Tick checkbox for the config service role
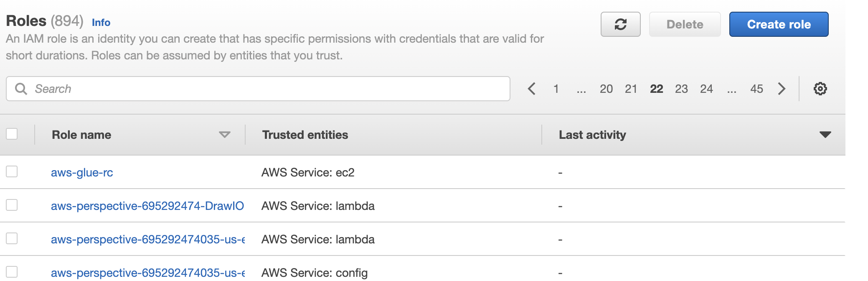This screenshot has height=281, width=868. pyautogui.click(x=12, y=272)
